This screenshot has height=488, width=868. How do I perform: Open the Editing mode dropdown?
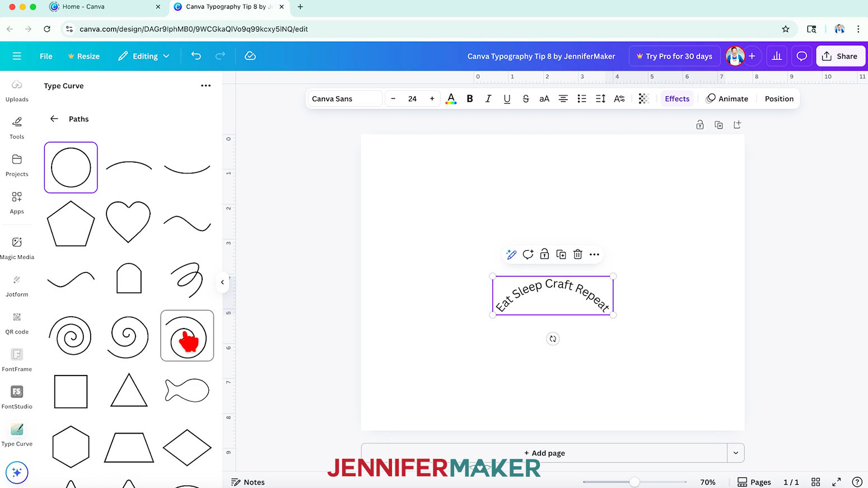tap(144, 56)
